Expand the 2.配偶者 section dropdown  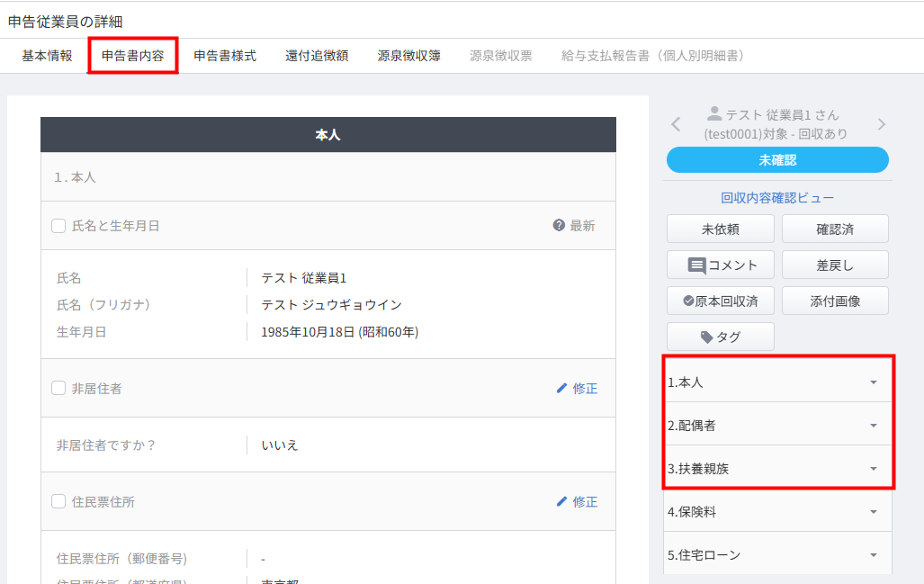click(x=872, y=426)
